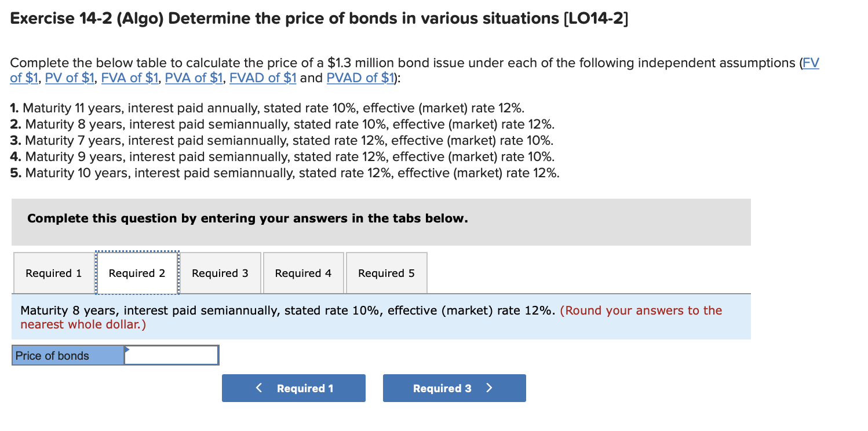Click the Required 3 next button
The width and height of the screenshot is (868, 431).
pos(454,388)
